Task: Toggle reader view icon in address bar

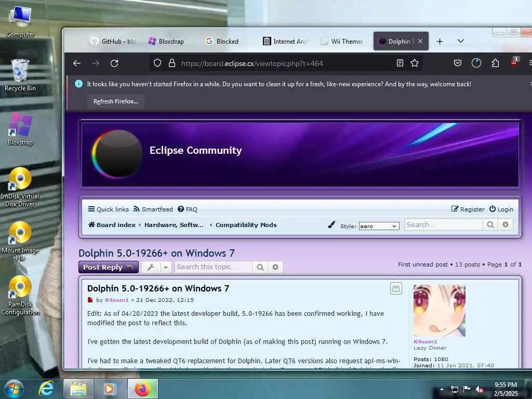Action: tap(400, 63)
